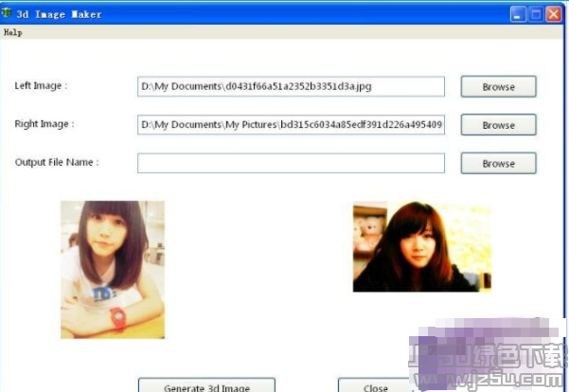Click the empty Output File Name field
Viewport: 569px width, 392px height.
[x=291, y=164]
